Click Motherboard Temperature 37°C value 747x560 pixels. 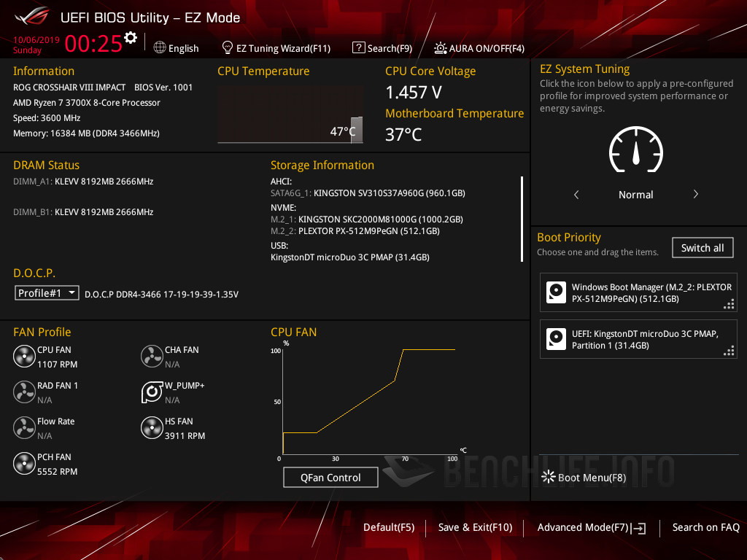pyautogui.click(x=403, y=134)
